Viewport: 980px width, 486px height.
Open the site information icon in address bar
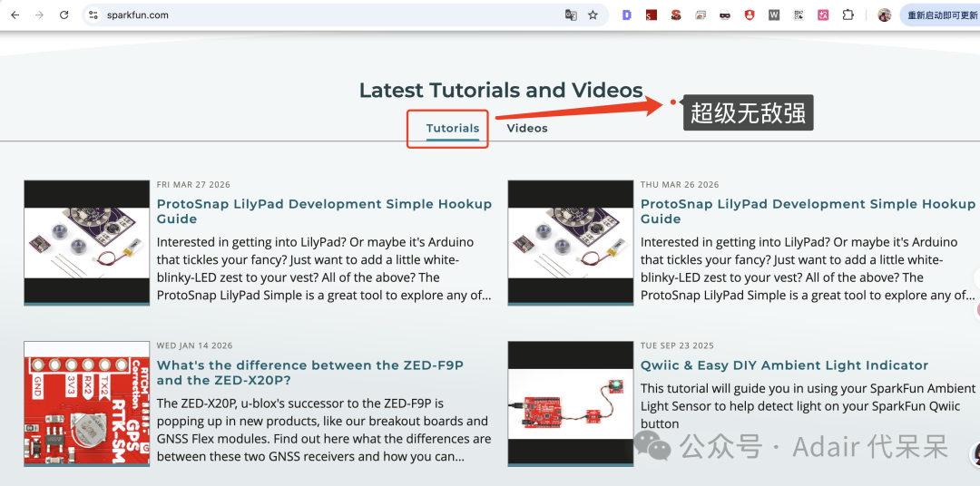click(93, 15)
